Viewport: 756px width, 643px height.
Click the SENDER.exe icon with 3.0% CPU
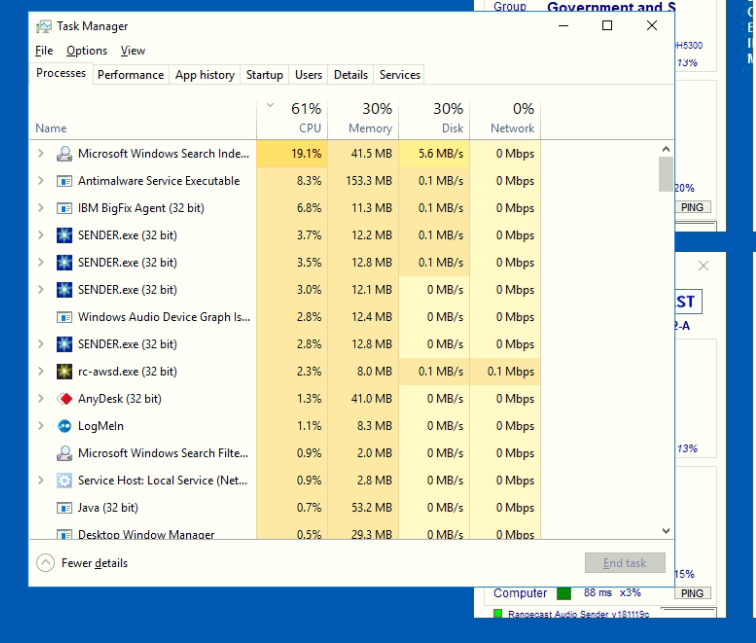64,290
